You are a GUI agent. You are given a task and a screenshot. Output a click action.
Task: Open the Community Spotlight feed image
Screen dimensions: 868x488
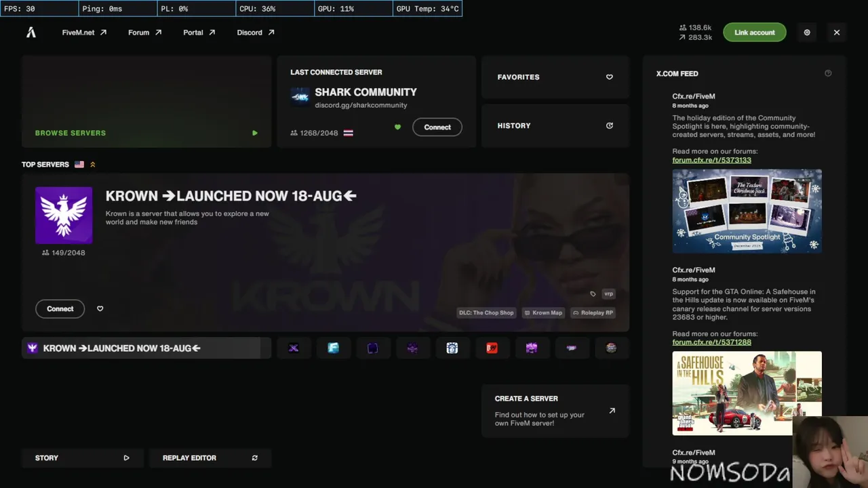point(747,211)
